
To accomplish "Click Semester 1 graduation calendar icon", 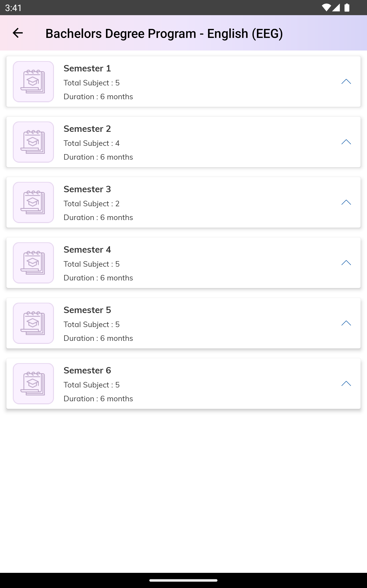I will pyautogui.click(x=33, y=82).
